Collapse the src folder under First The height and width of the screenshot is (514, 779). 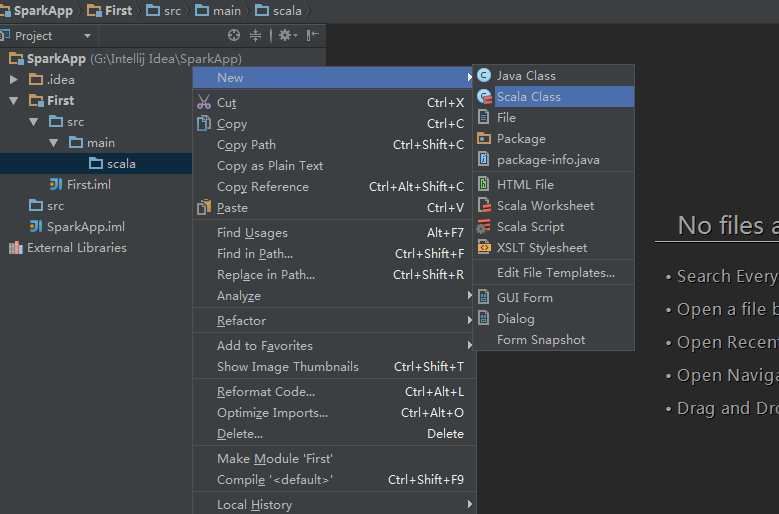[34, 122]
